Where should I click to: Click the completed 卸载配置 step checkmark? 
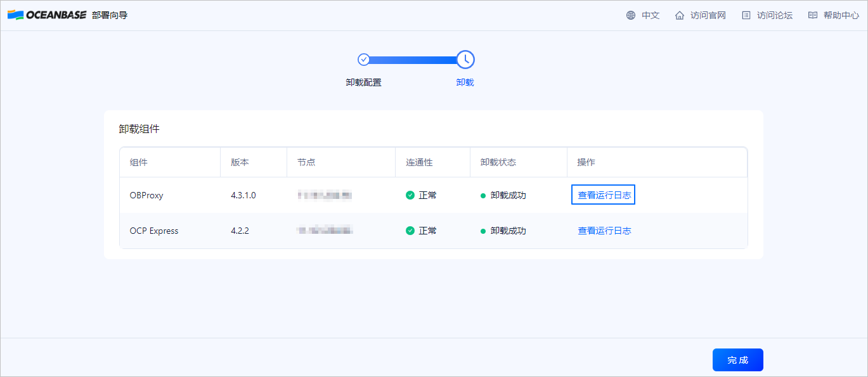click(364, 60)
